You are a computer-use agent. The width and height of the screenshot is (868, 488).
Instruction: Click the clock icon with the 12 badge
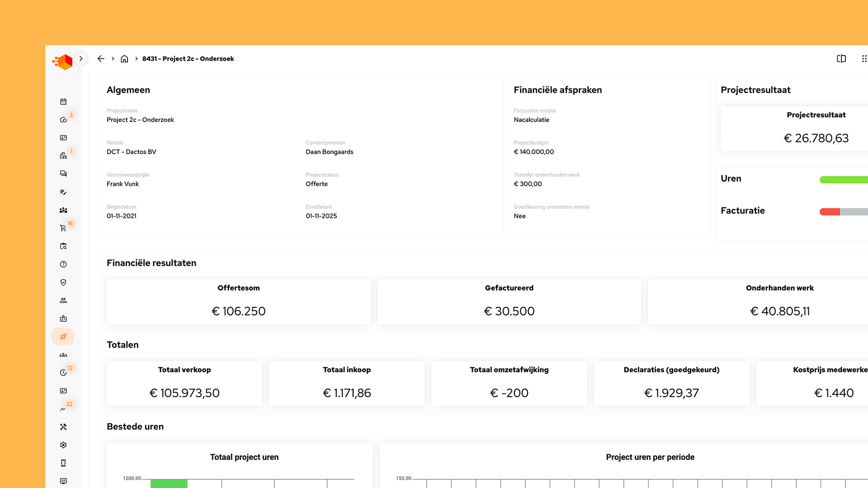(63, 372)
